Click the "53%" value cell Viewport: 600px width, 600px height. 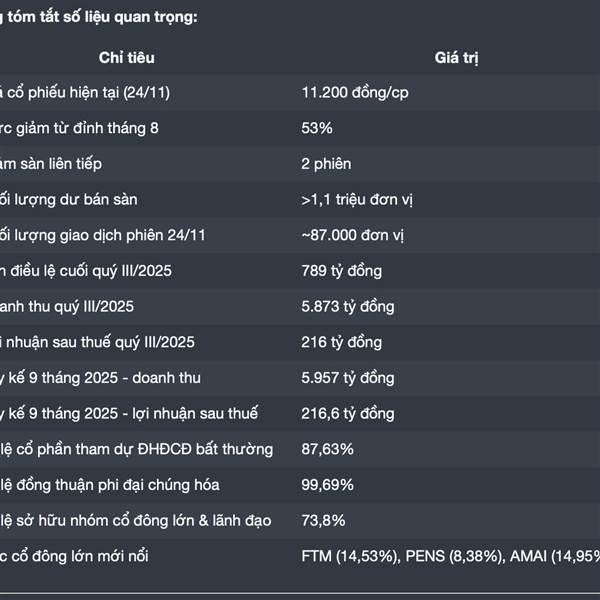tap(317, 128)
